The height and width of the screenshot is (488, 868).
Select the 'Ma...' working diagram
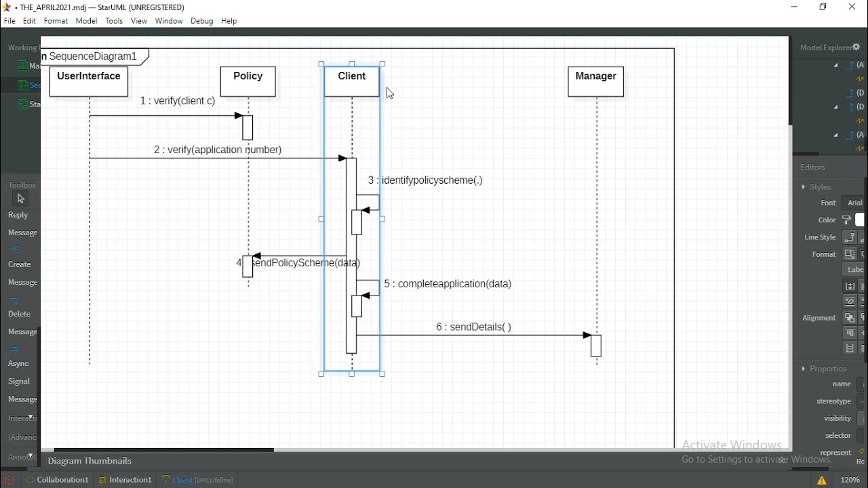(28, 66)
